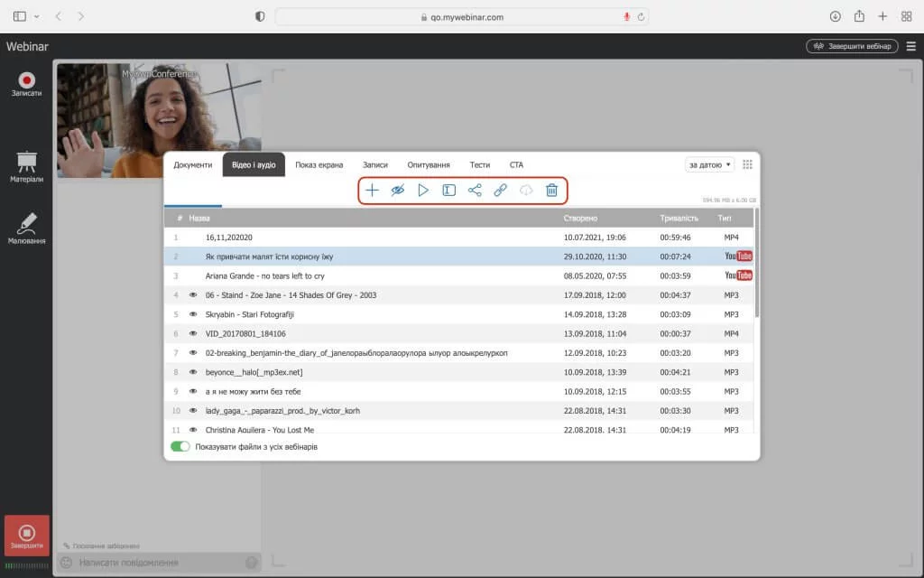Click the chain link icon

(x=500, y=191)
